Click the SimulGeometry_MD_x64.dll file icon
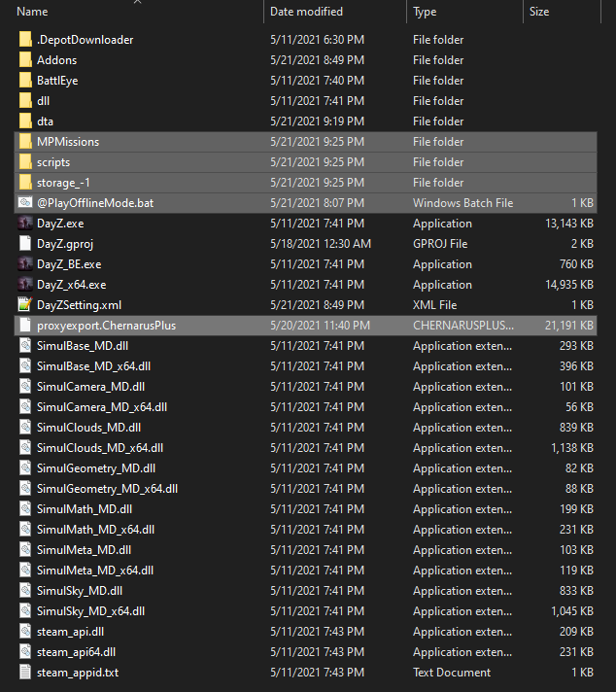The image size is (616, 692). (x=25, y=489)
